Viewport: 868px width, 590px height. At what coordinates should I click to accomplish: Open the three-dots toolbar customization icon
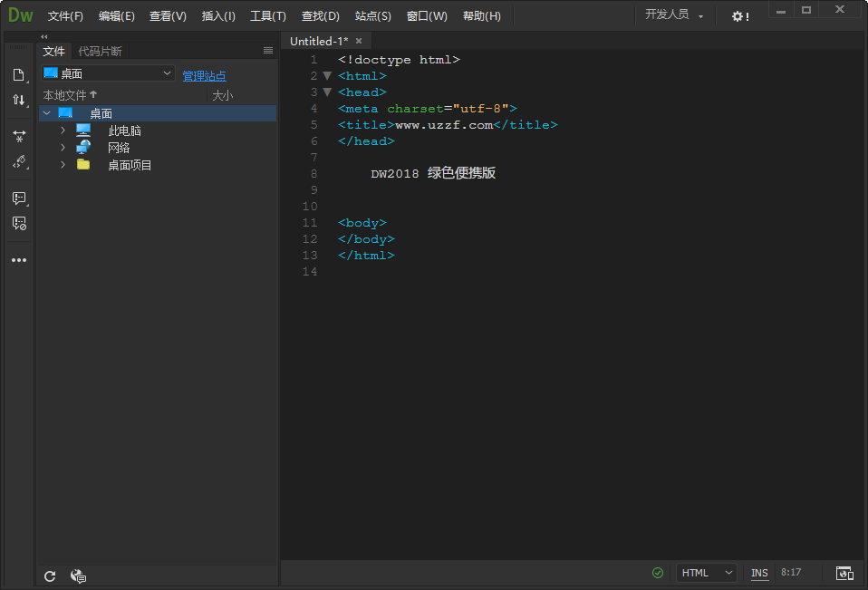point(19,260)
